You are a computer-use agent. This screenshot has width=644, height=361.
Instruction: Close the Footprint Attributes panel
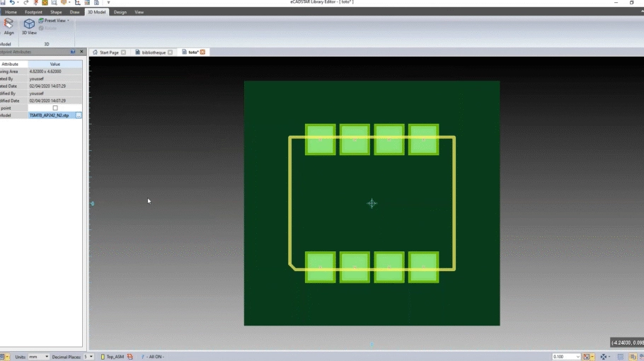coord(81,52)
